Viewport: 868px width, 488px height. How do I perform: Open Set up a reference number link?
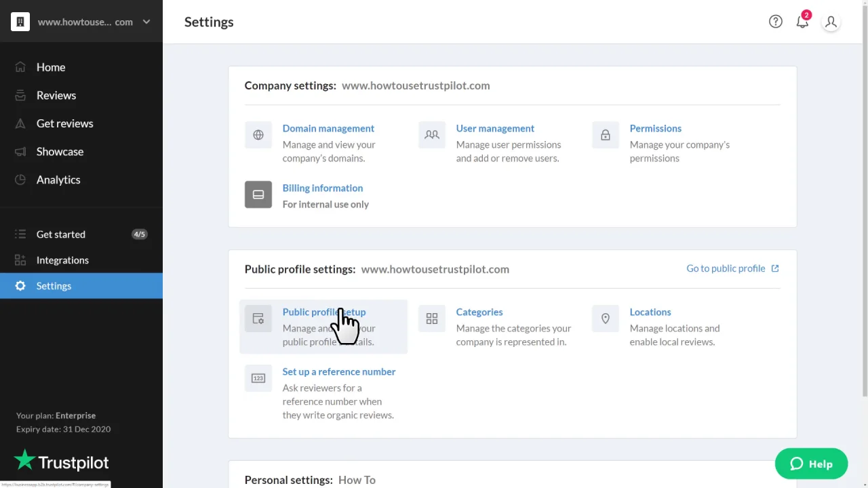[338, 371]
